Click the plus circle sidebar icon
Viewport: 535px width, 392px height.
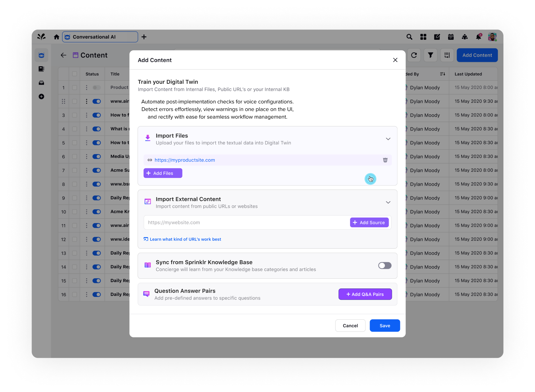pyautogui.click(x=41, y=97)
